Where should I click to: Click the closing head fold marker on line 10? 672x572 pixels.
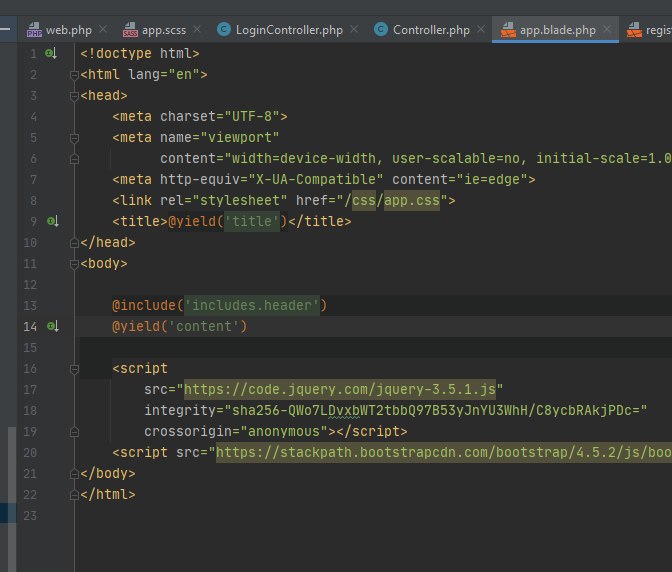(x=74, y=243)
